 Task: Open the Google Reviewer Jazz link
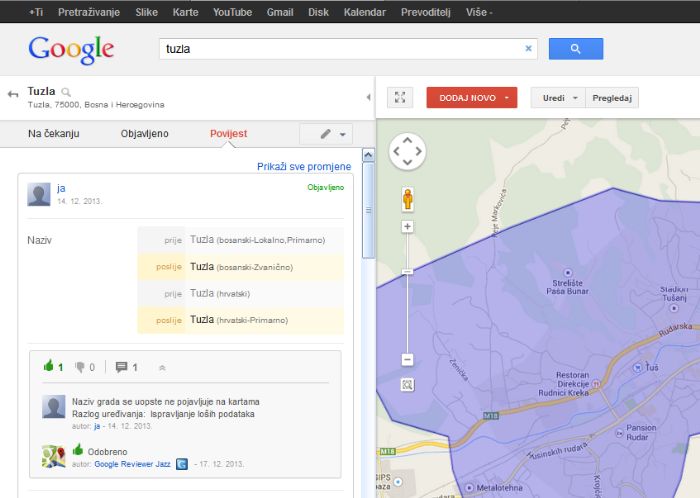point(132,464)
